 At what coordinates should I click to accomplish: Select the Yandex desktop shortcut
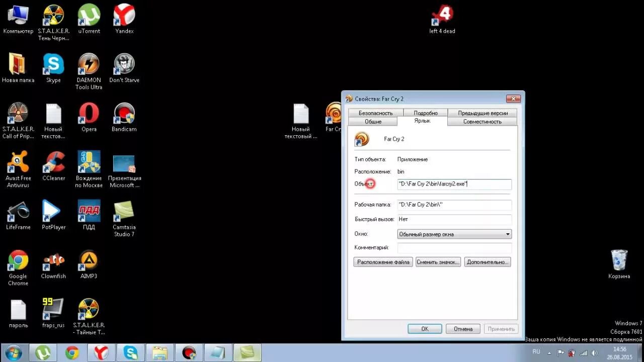124,20
